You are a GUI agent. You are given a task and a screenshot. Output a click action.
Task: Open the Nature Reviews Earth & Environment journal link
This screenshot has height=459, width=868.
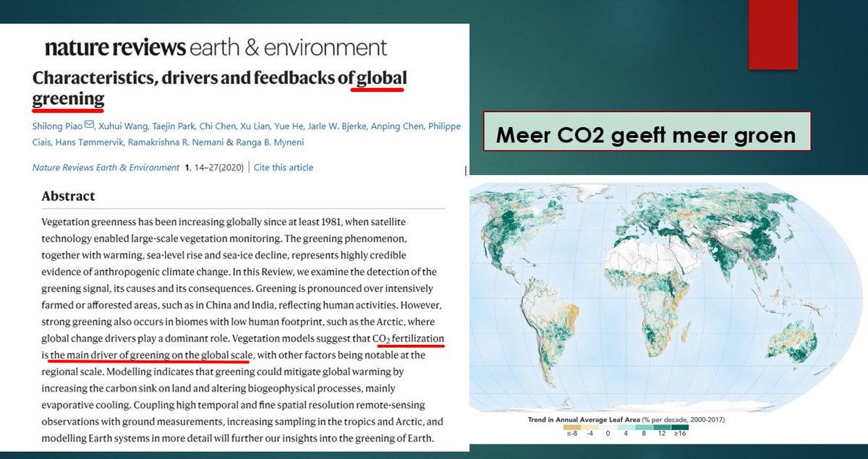[106, 167]
